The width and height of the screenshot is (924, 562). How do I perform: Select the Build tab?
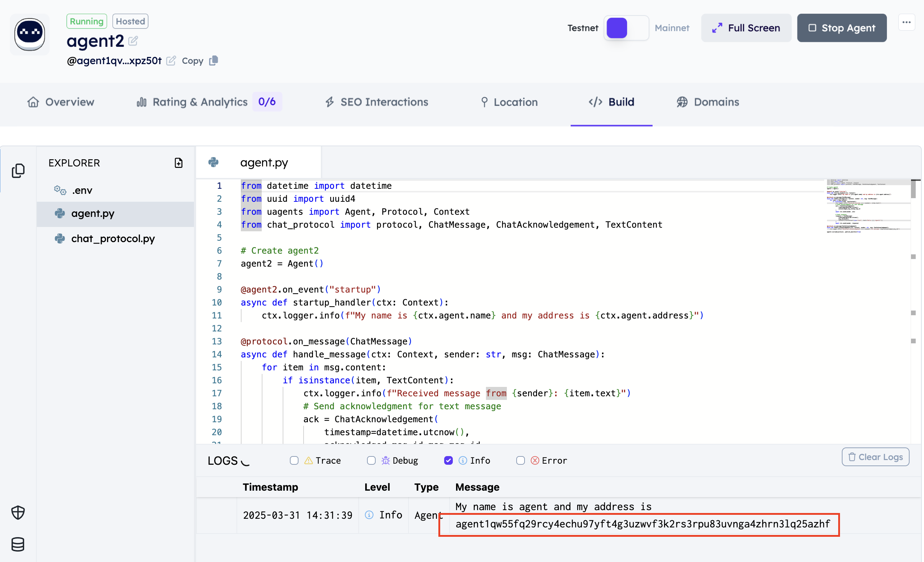611,102
